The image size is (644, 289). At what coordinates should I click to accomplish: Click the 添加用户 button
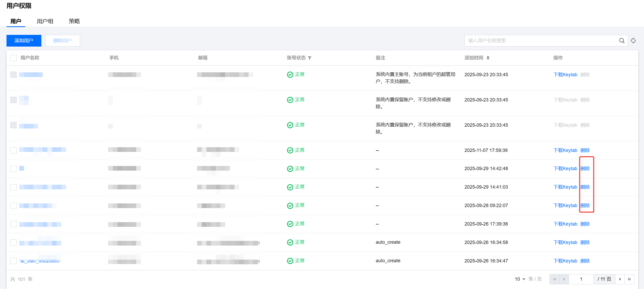click(24, 41)
